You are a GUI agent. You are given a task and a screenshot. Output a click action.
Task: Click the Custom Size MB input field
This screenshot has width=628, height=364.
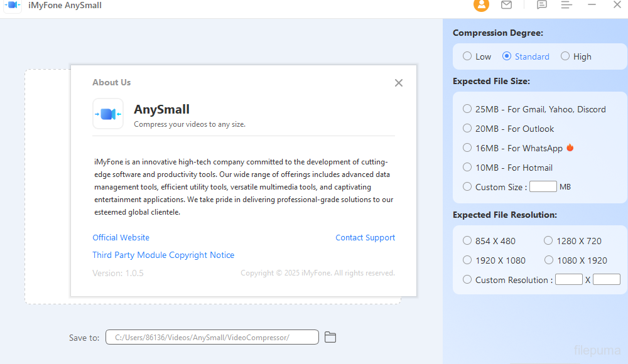543,187
